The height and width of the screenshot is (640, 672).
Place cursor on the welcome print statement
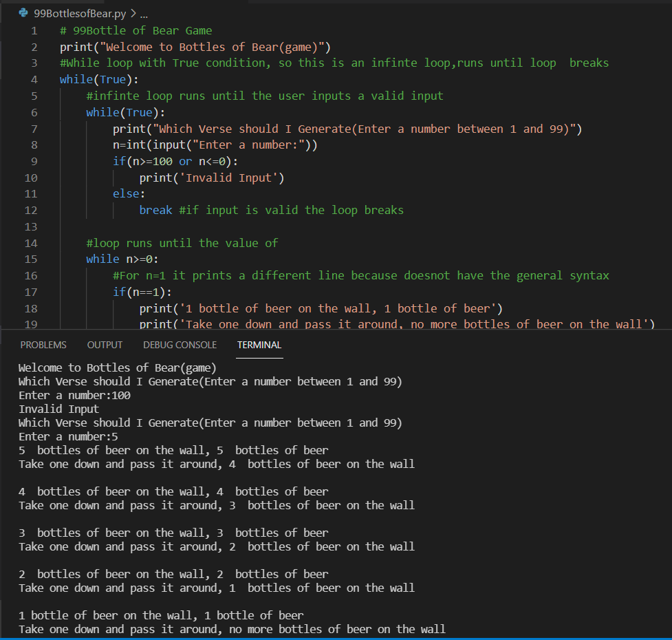(195, 47)
